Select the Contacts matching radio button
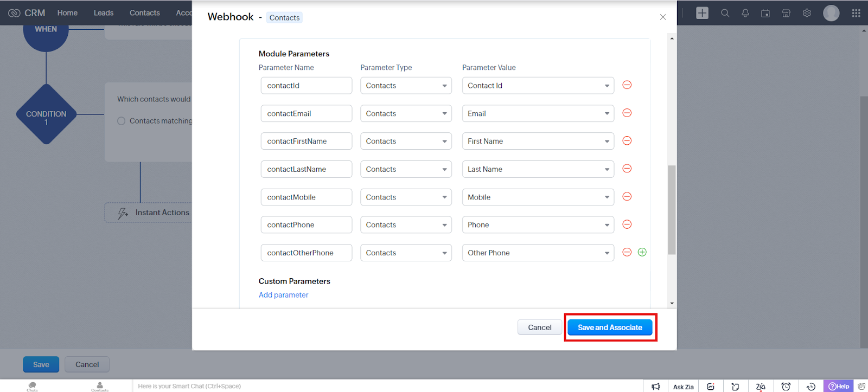This screenshot has width=868, height=392. pyautogui.click(x=122, y=121)
